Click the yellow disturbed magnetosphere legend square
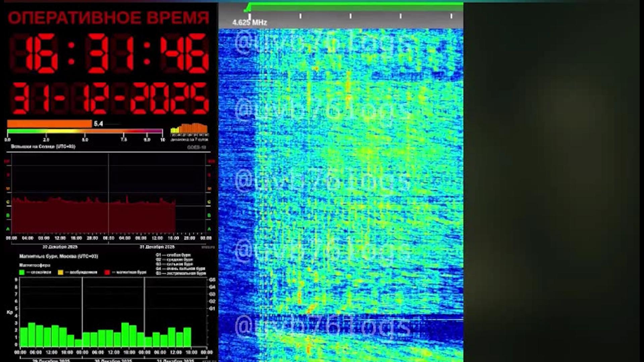 60,273
